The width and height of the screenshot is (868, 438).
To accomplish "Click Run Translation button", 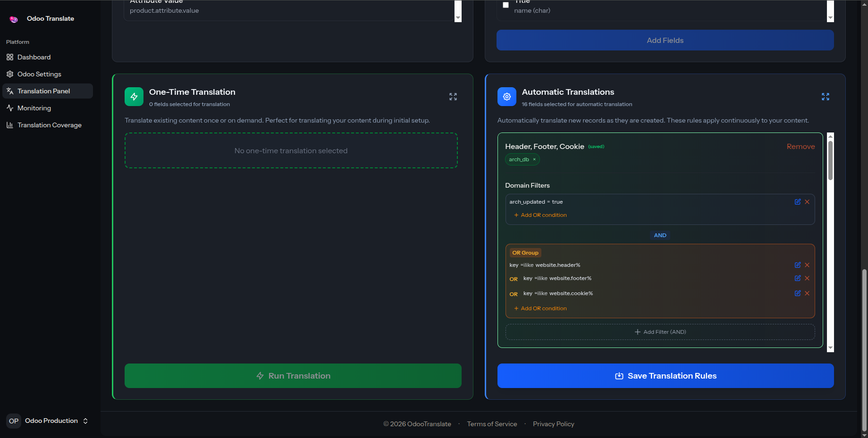I will pyautogui.click(x=293, y=376).
